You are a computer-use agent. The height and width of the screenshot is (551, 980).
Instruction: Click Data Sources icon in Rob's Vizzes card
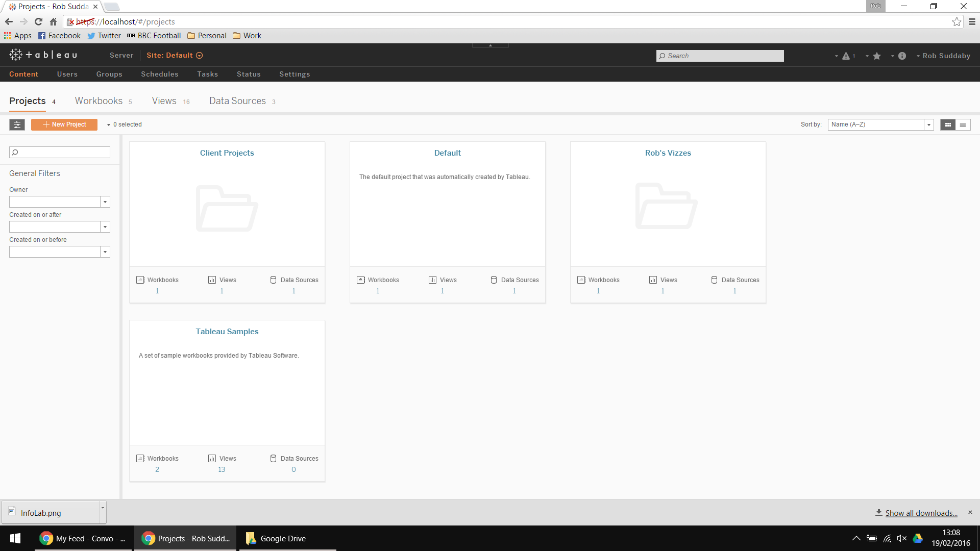[x=715, y=280]
